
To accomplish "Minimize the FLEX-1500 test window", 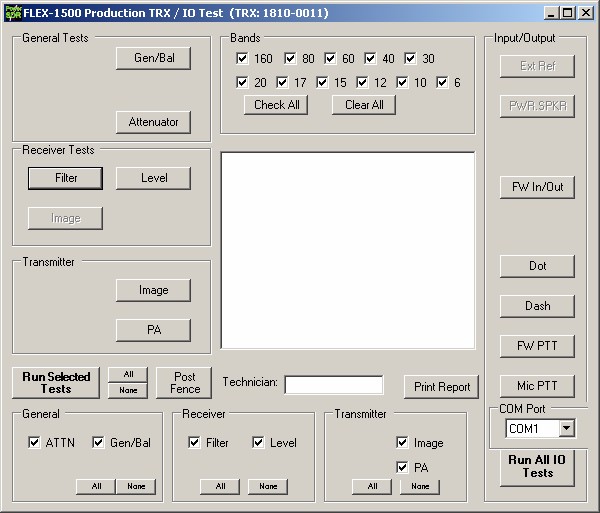I will [551, 13].
